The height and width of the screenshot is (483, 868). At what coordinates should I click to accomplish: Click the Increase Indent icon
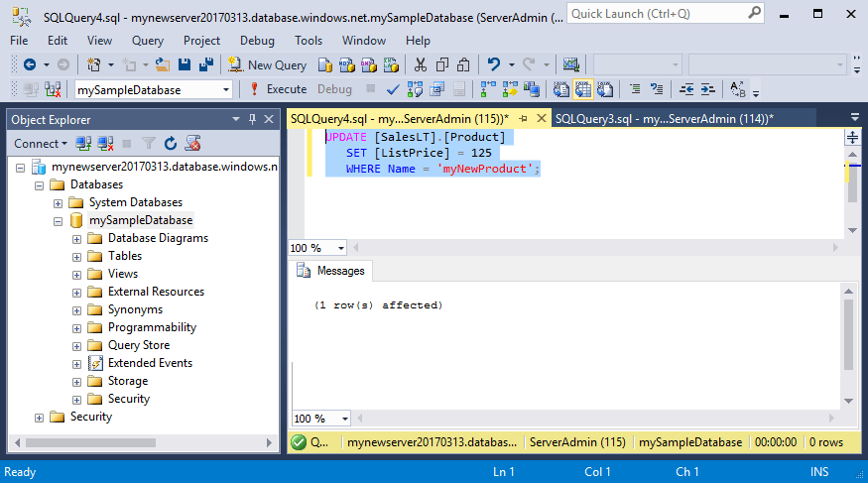708,89
